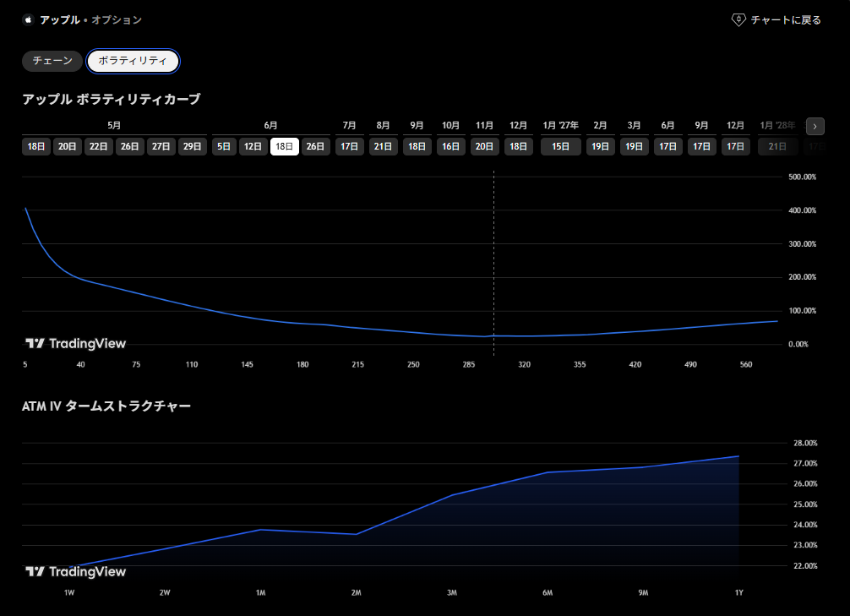This screenshot has width=850, height=616.
Task: Open the アップル symbol name link
Action: [60, 20]
